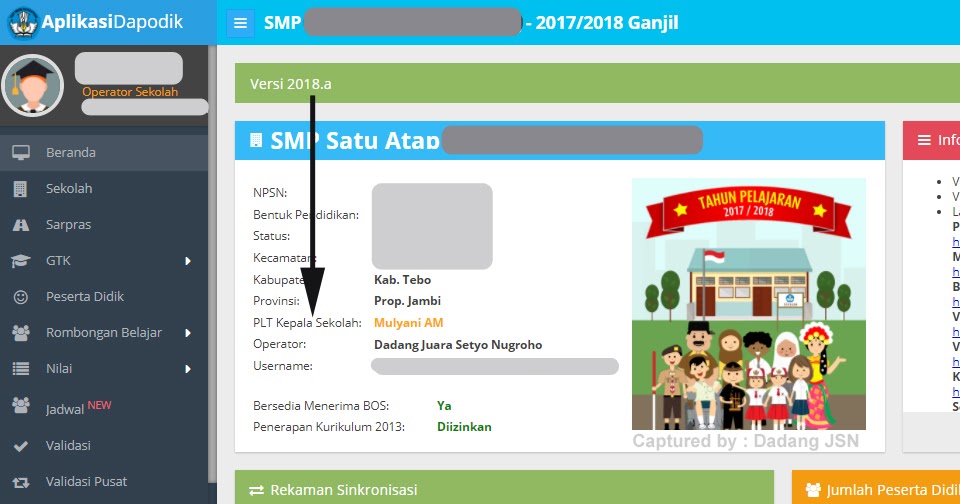Click the Rekaman Sinkronisasi arrows icon

(x=257, y=490)
